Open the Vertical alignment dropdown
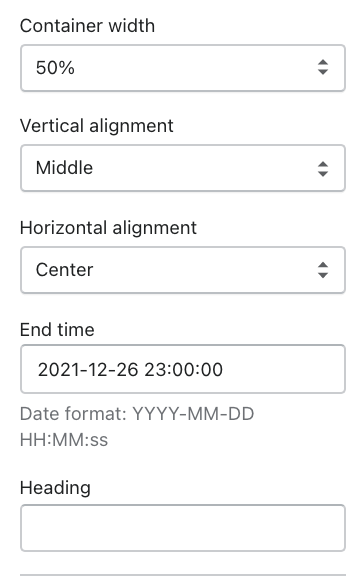 [x=183, y=168]
